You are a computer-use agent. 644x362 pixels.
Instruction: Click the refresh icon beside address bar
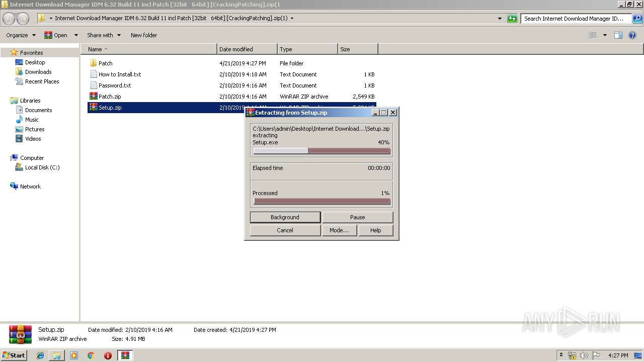coord(512,19)
